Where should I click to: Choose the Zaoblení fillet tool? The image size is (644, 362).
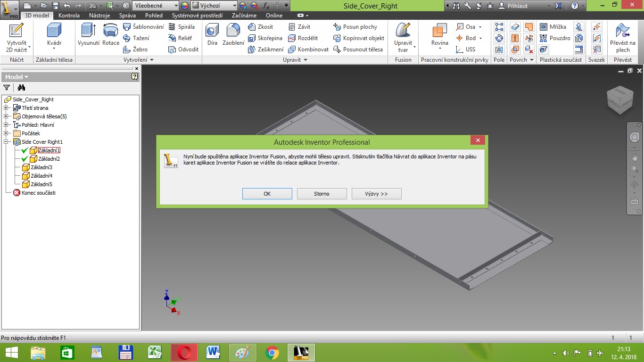pyautogui.click(x=233, y=35)
